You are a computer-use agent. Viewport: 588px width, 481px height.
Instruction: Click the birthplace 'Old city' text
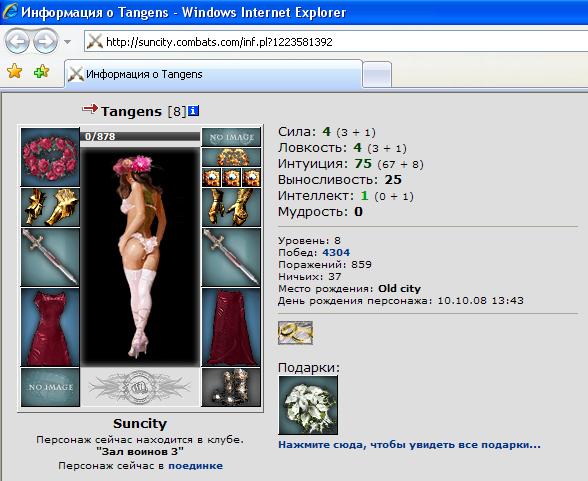coord(399,289)
